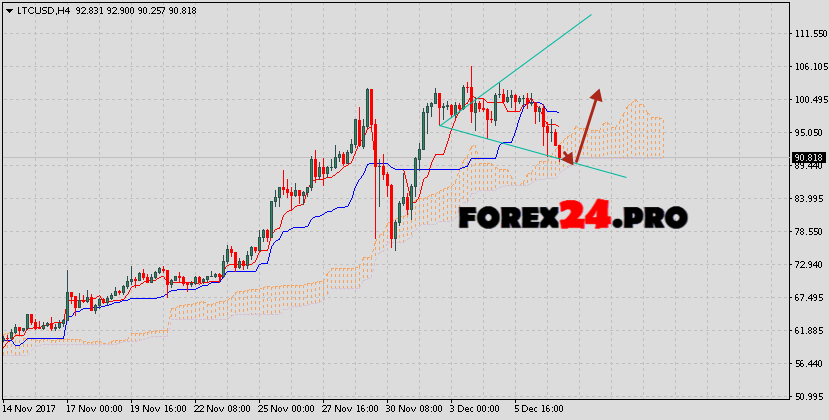This screenshot has height=420, width=829.
Task: Click the 50.995 price axis level
Action: coord(807,396)
